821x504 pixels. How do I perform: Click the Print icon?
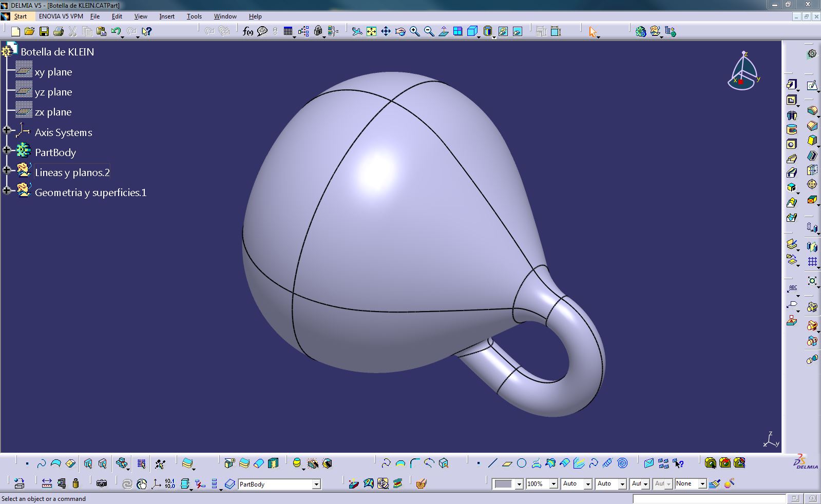58,31
